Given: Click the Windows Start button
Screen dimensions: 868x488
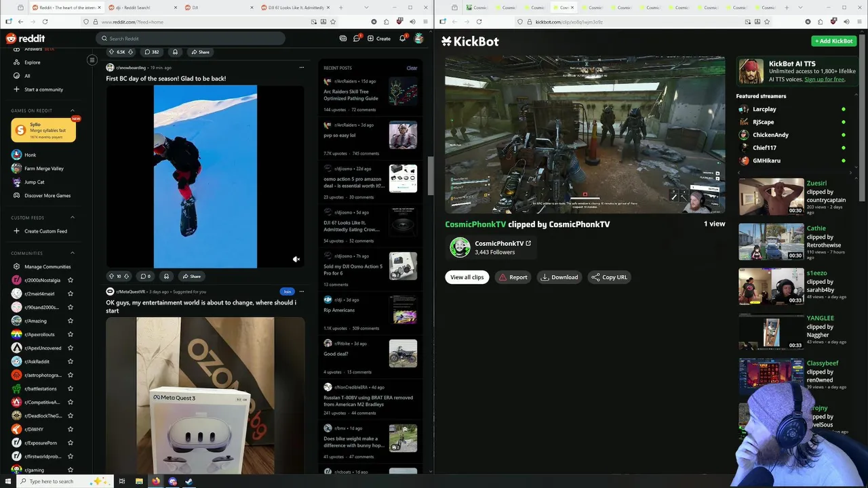Looking at the screenshot, I should 8,481.
